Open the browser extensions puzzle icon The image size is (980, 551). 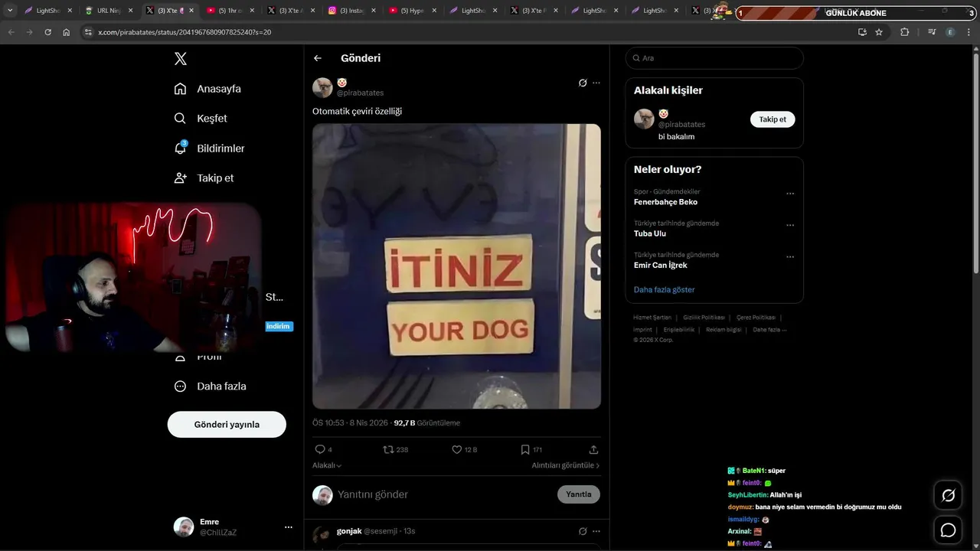(x=904, y=32)
